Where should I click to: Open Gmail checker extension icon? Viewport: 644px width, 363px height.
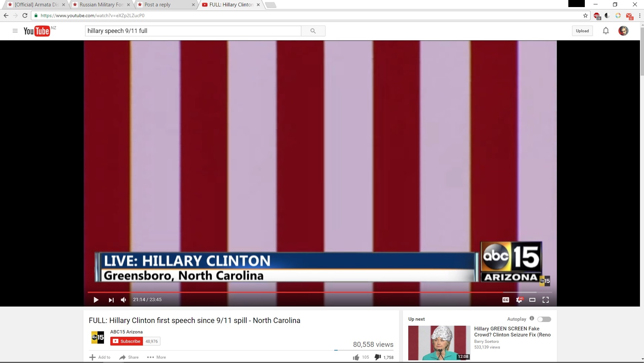629,16
